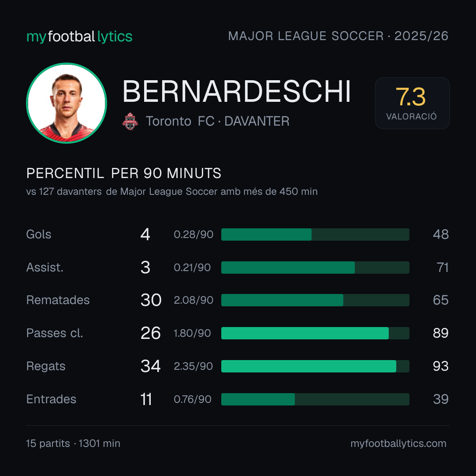This screenshot has width=476, height=476.
Task: Open the myfootballytics.com footer link
Action: pyautogui.click(x=398, y=443)
